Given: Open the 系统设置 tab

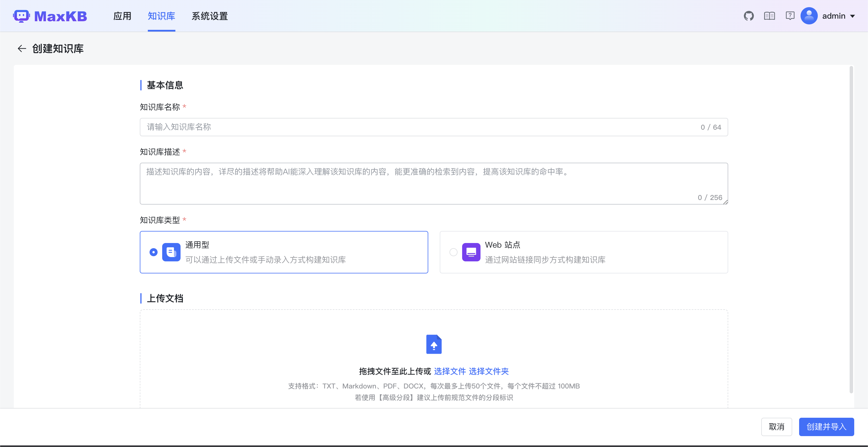Looking at the screenshot, I should [x=210, y=16].
